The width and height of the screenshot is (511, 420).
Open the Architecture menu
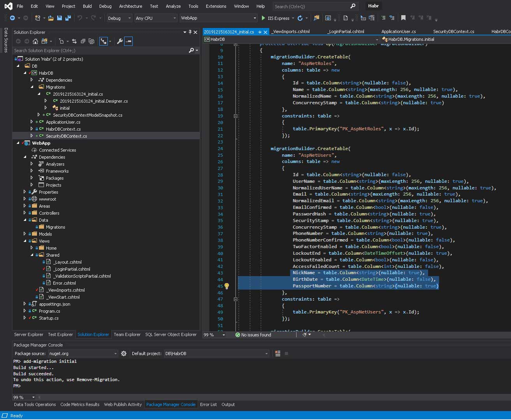pos(130,6)
